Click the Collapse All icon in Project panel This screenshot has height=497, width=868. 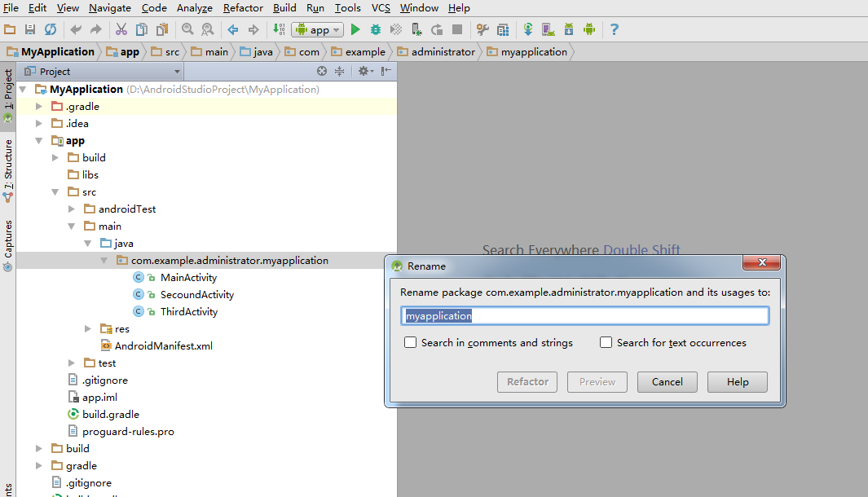coord(339,71)
